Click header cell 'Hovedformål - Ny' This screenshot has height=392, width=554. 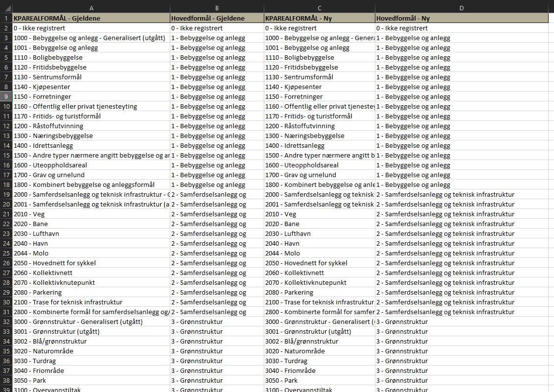(462, 19)
